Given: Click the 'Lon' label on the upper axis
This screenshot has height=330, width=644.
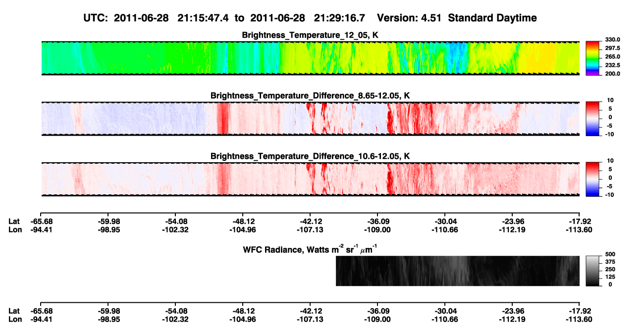Looking at the screenshot, I should [15, 229].
